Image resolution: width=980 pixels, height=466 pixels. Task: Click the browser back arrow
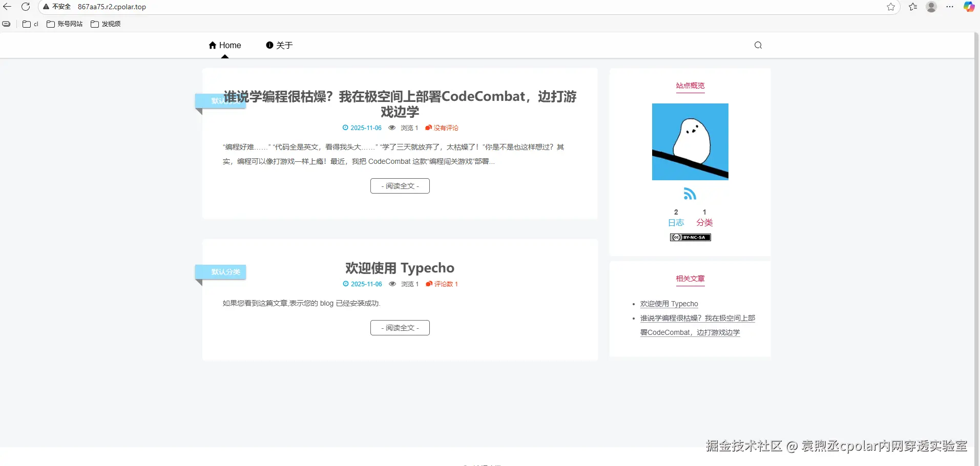tap(7, 7)
